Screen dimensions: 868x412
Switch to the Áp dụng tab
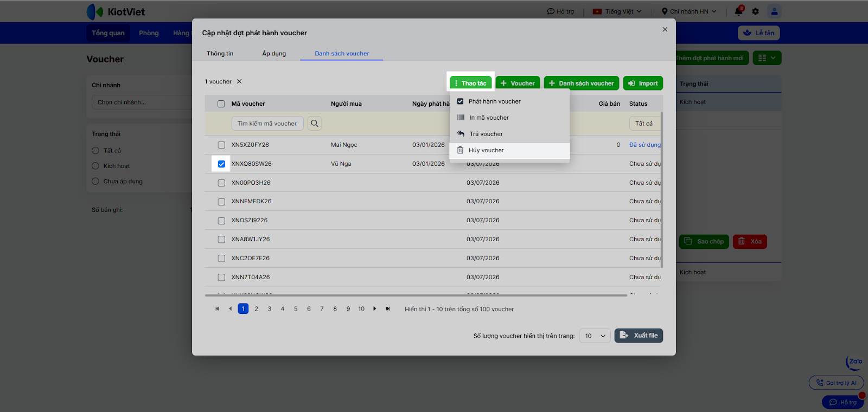pos(274,54)
